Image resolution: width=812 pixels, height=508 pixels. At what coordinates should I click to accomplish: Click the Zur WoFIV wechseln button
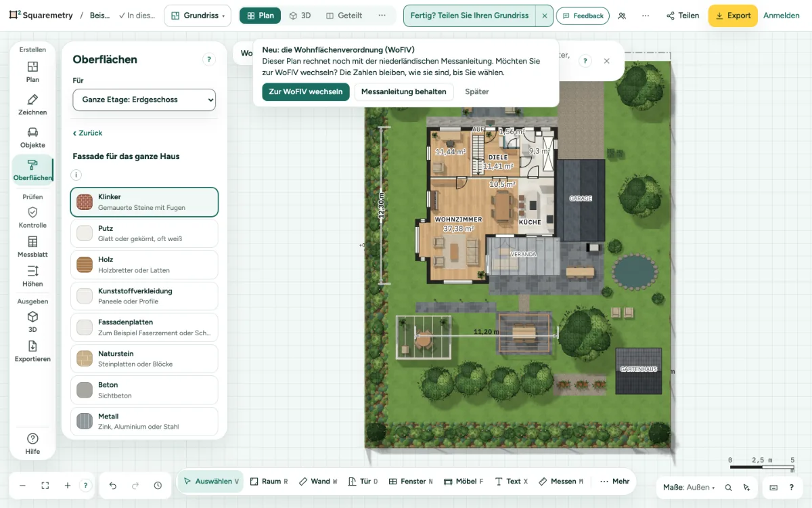click(306, 92)
